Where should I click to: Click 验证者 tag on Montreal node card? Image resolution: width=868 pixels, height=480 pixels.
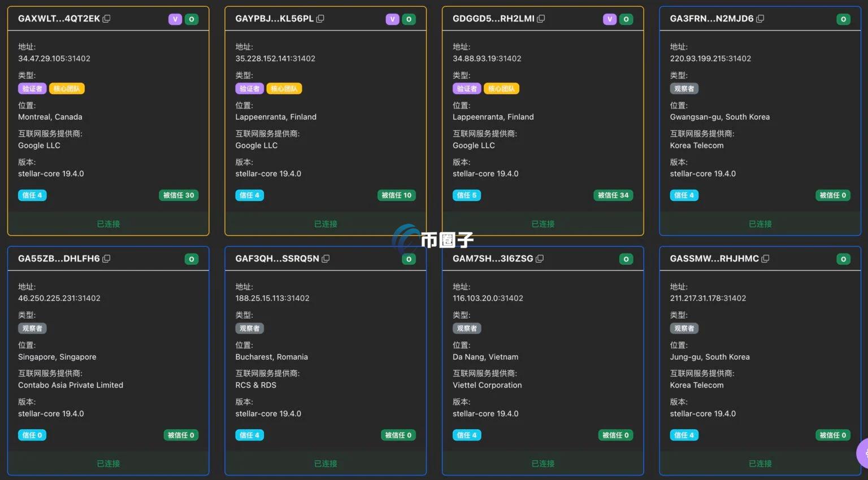pyautogui.click(x=32, y=89)
